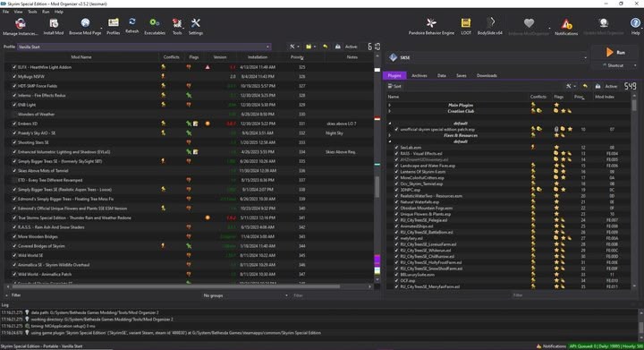Expand the Creation Club plugin group
644x350 pixels.
389,111
